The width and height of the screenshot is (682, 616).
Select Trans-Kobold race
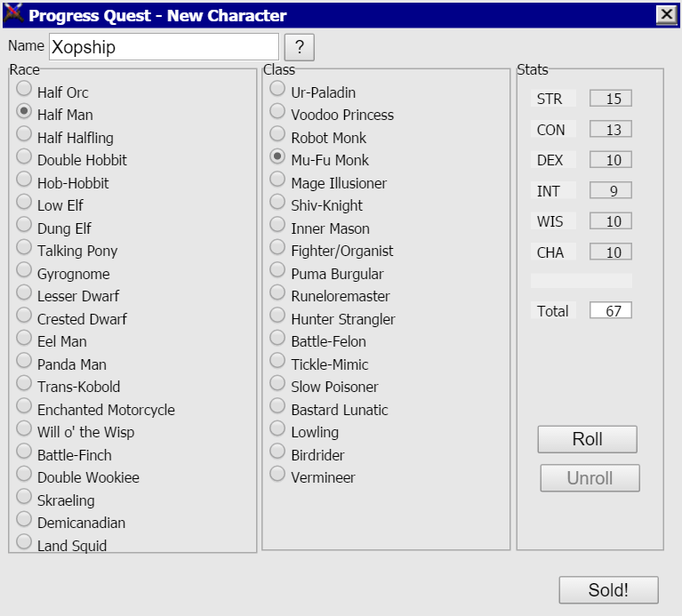24,383
